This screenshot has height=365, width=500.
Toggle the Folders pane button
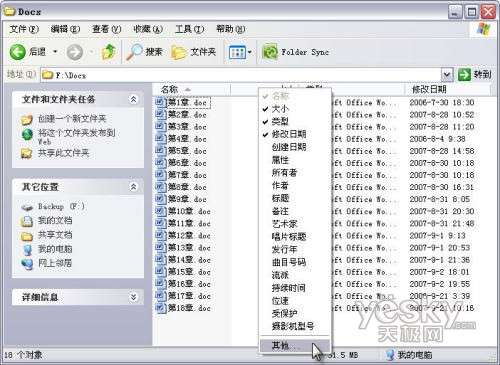pos(194,52)
